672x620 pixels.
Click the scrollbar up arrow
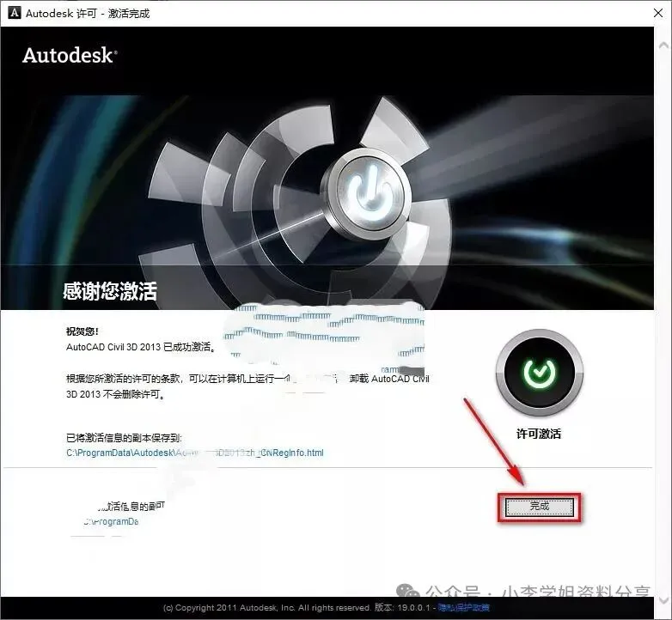(663, 45)
